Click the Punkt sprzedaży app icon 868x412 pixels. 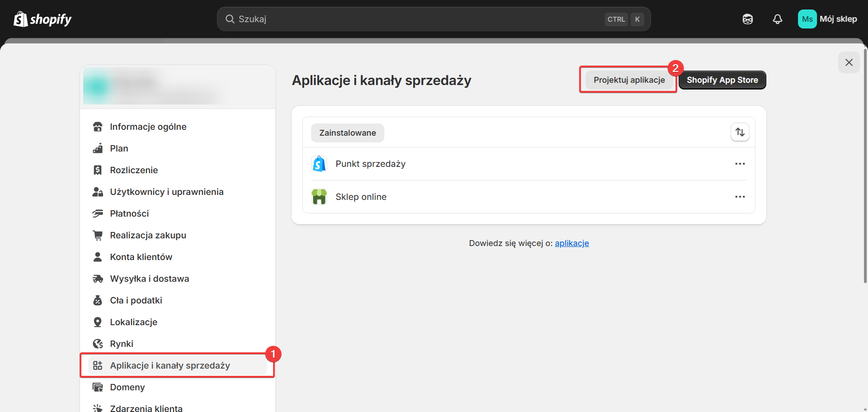coord(319,164)
